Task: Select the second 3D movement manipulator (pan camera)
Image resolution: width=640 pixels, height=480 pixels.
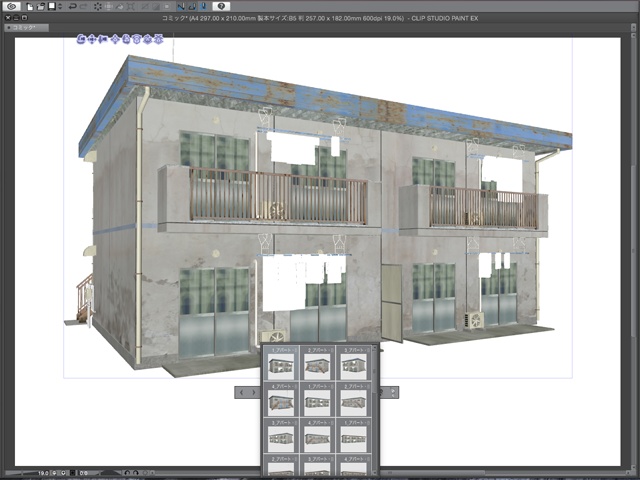Action: [x=92, y=40]
